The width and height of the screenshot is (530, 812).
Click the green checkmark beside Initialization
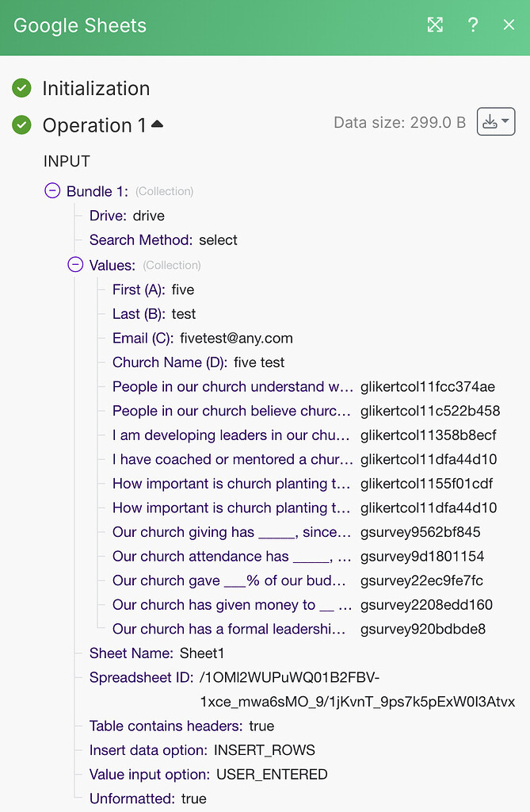(x=22, y=88)
